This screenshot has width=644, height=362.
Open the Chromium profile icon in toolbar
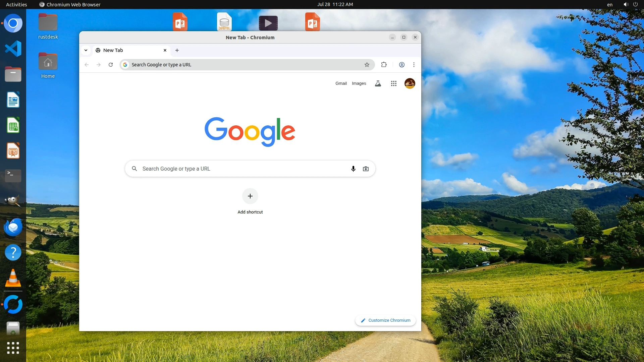click(401, 65)
